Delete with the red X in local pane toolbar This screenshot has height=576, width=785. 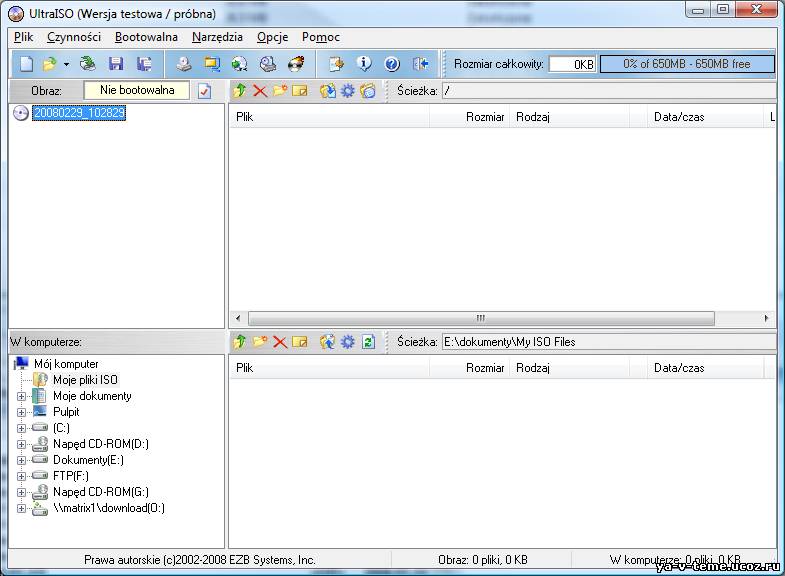[280, 342]
